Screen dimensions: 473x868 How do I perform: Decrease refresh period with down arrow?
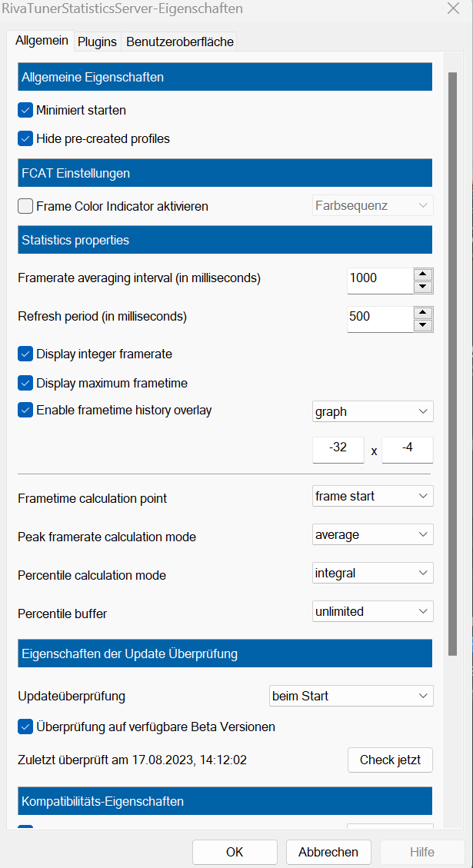tap(423, 325)
